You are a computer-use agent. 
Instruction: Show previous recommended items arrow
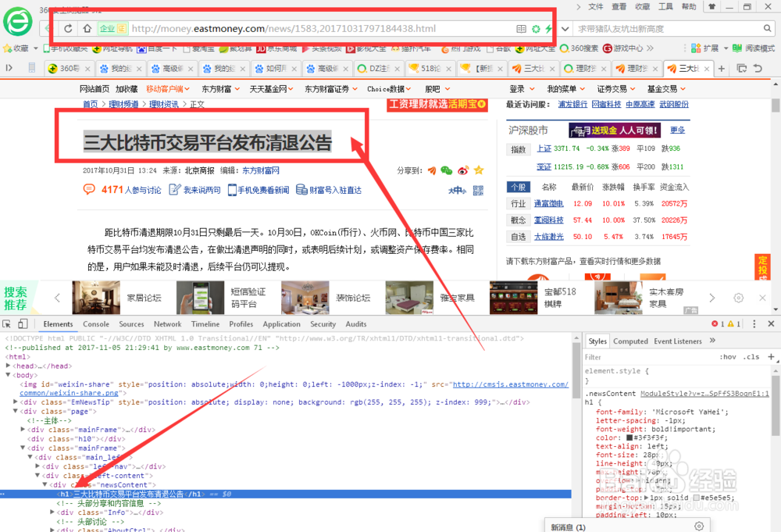click(57, 298)
